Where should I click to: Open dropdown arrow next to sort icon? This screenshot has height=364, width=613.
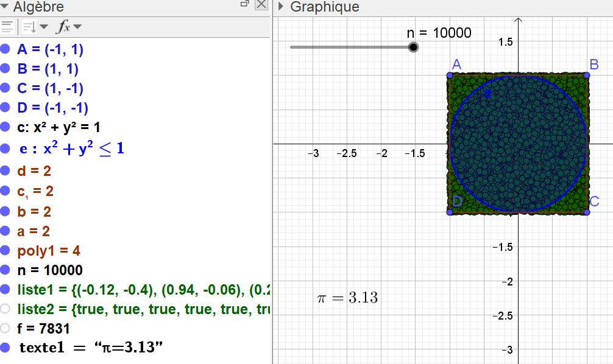(x=44, y=27)
